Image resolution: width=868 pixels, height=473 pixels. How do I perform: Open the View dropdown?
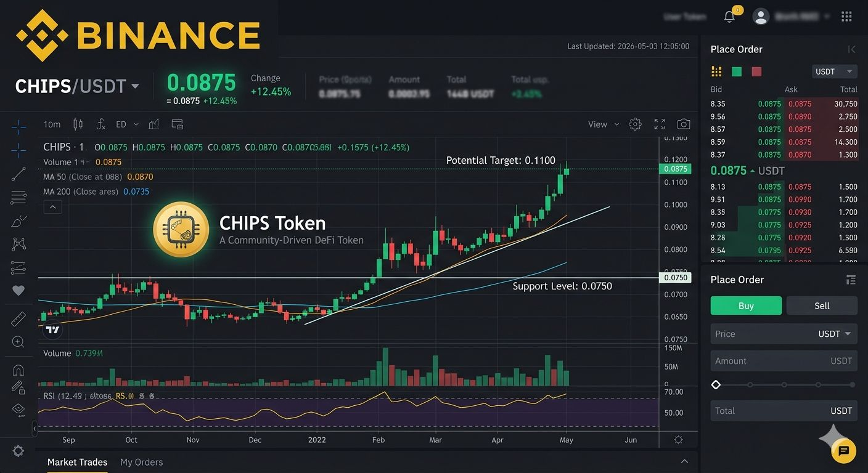604,124
